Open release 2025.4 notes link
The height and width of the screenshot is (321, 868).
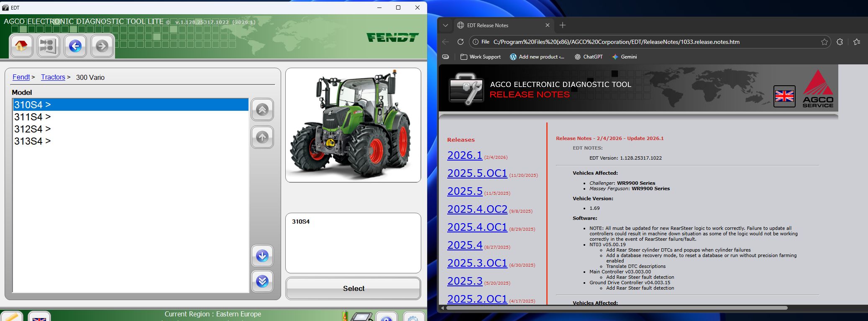(465, 245)
